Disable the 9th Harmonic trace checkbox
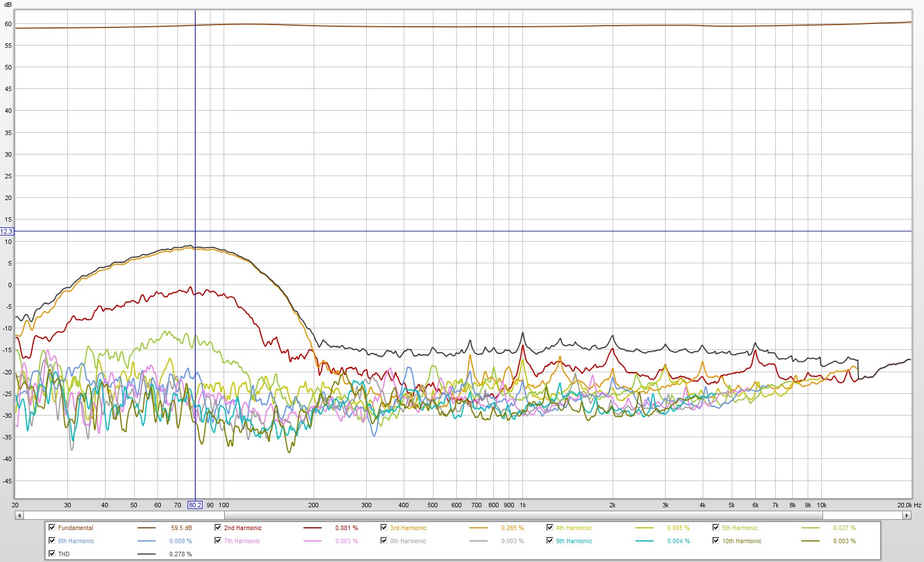The image size is (924, 562). 550,541
